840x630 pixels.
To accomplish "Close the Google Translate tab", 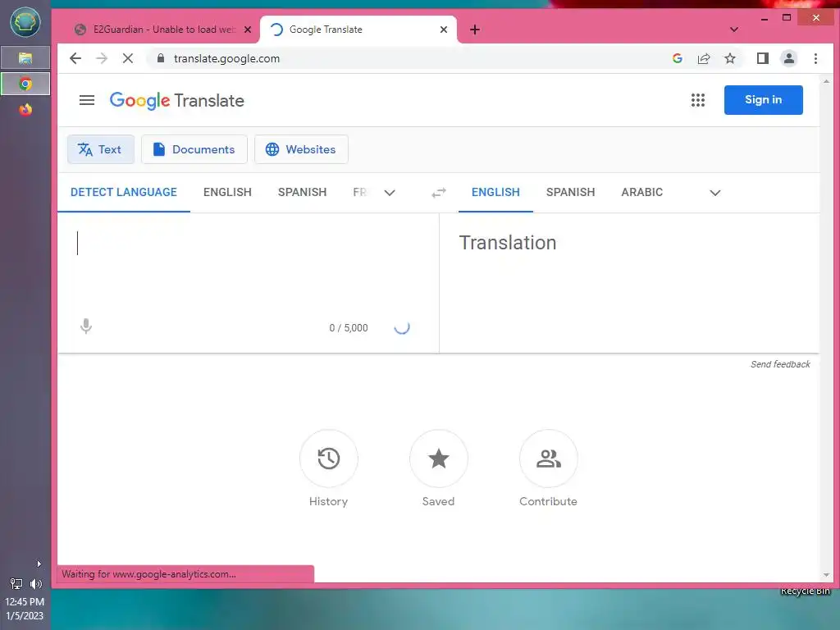I will pyautogui.click(x=444, y=30).
